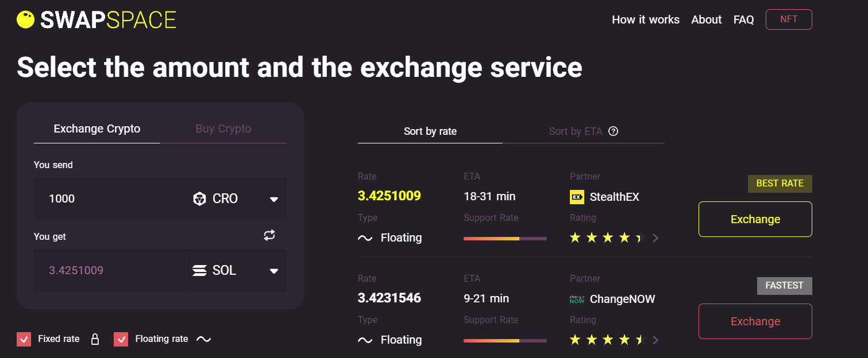Click the NFT button

[x=789, y=20]
